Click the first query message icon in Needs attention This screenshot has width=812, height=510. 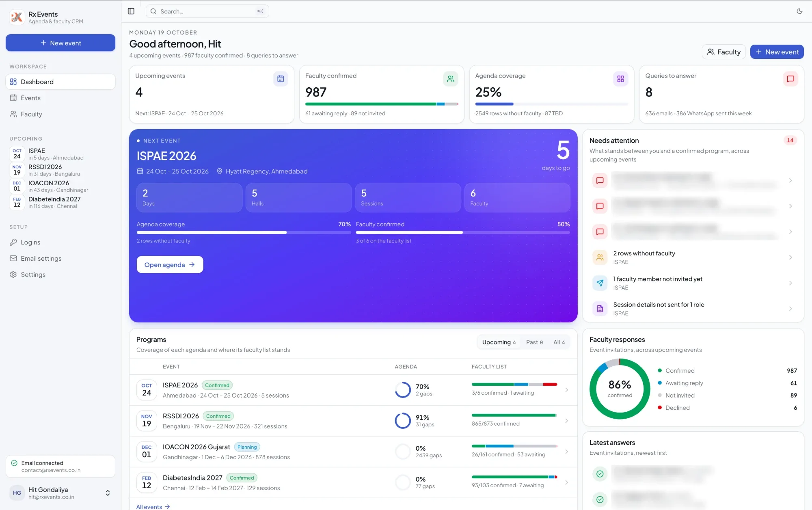coord(600,180)
